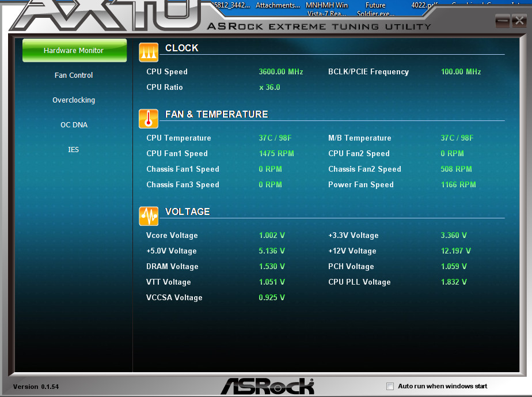Select the Hardware Monitor tab
This screenshot has width=532, height=397.
click(x=74, y=50)
